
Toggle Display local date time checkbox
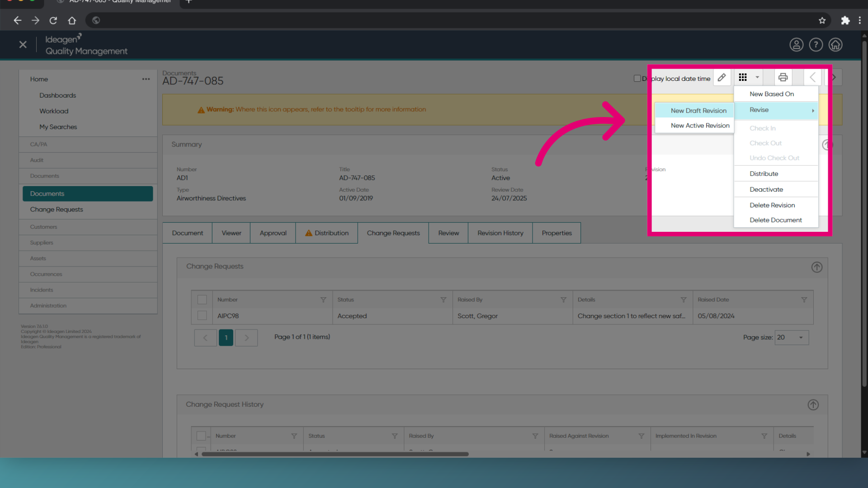637,78
